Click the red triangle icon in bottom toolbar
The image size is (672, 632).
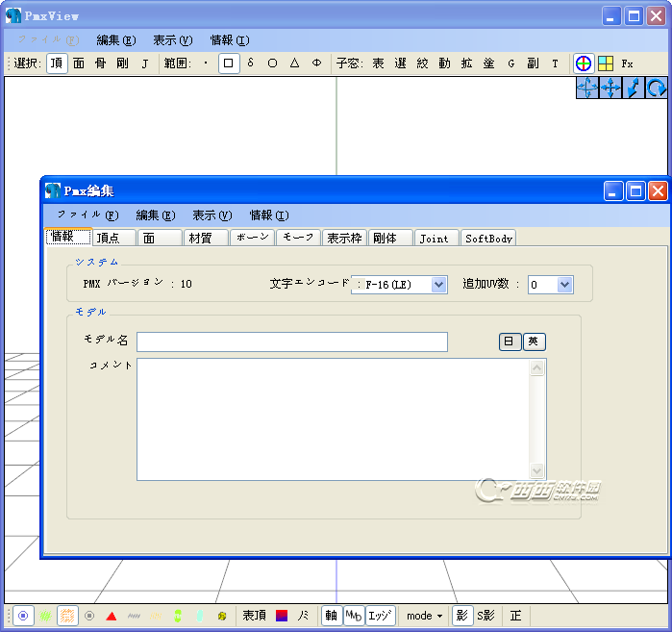[x=112, y=616]
